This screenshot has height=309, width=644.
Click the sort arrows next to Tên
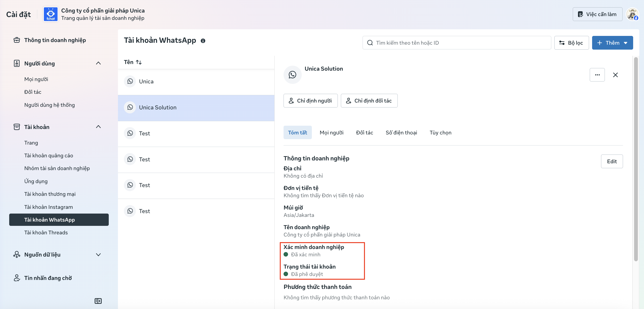tap(139, 62)
